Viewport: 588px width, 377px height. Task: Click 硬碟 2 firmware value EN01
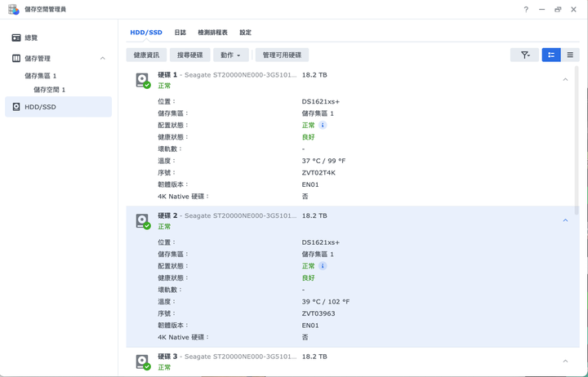[x=310, y=326]
